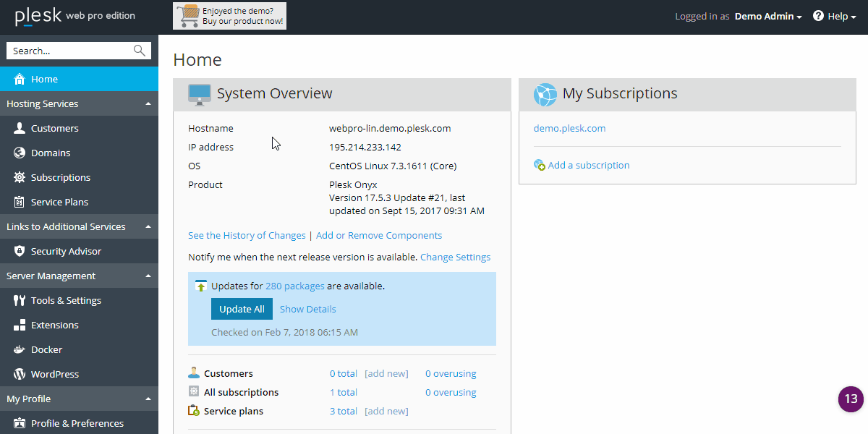Click the Show Details link
This screenshot has width=868, height=434.
pyautogui.click(x=308, y=309)
